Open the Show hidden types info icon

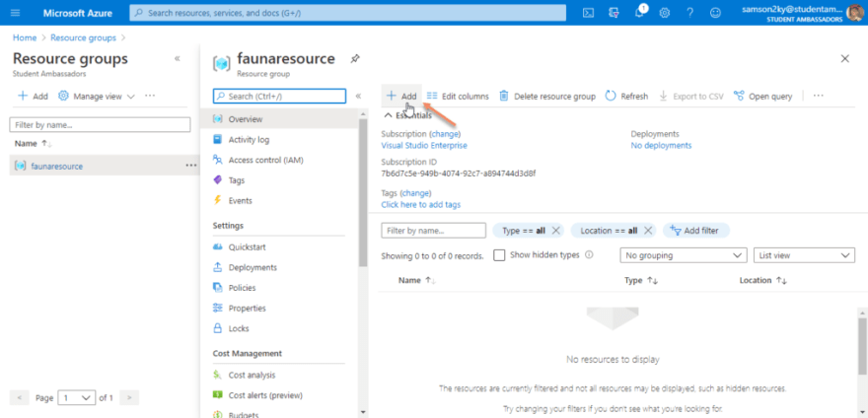pos(589,255)
